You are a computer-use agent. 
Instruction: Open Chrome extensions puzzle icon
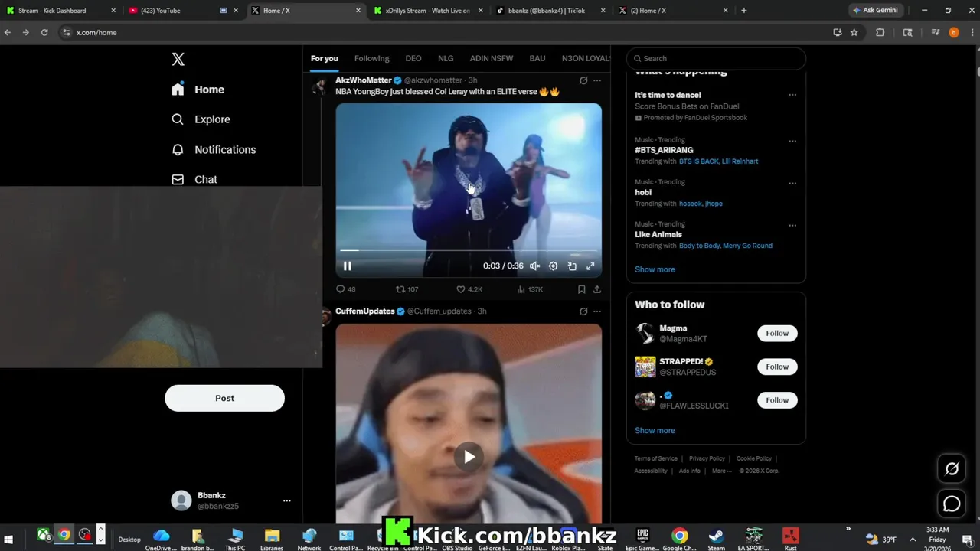click(x=880, y=32)
